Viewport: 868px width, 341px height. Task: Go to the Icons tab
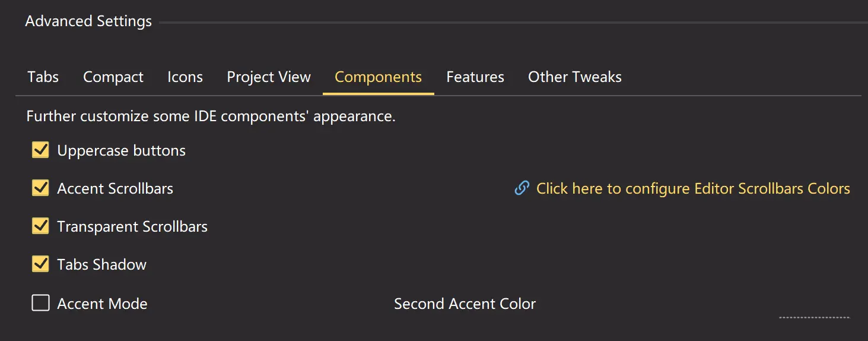185,77
